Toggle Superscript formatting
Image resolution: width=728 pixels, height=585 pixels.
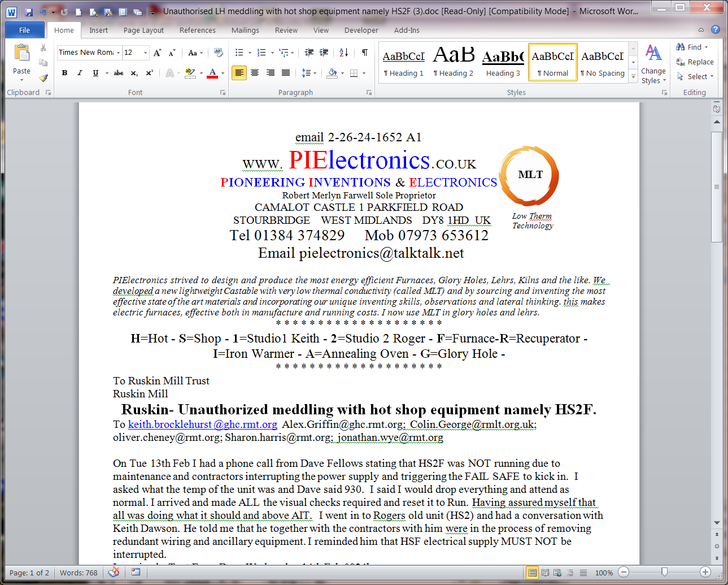(x=150, y=73)
